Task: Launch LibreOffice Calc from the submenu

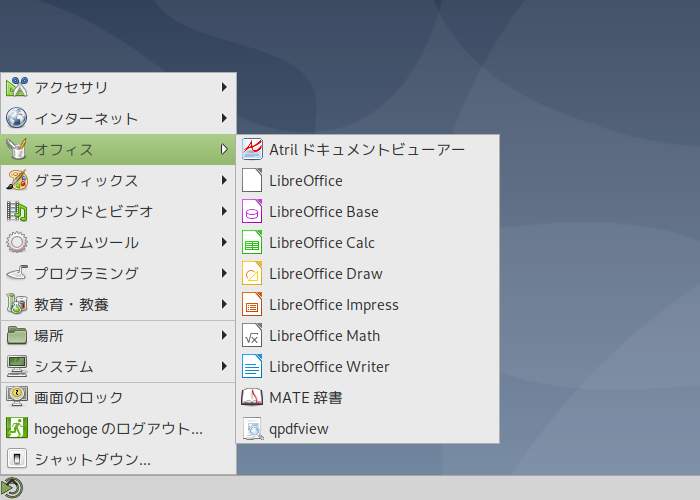Action: [x=367, y=242]
